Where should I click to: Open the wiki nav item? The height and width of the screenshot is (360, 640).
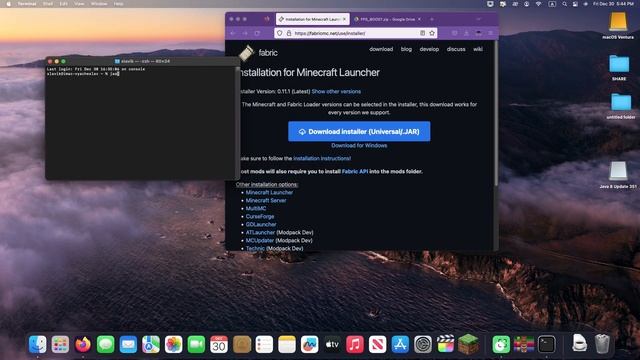[478, 49]
